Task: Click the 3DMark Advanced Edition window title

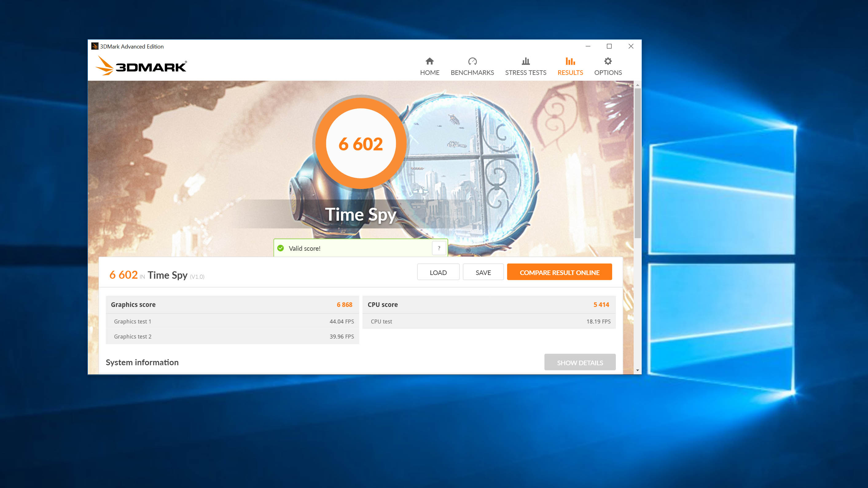Action: tap(132, 46)
